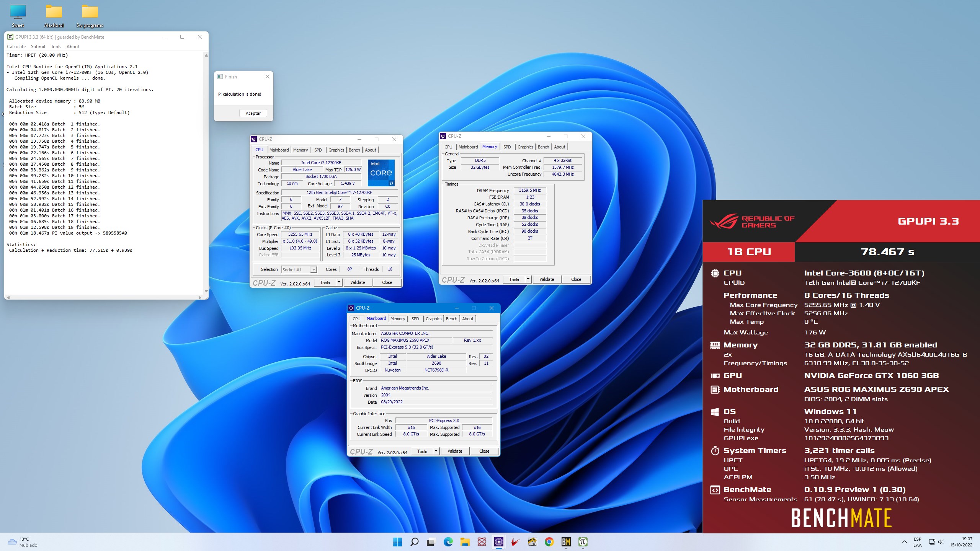Click CPU-Z title bar icon of Mainboard window
The width and height of the screenshot is (980, 551).
click(351, 308)
